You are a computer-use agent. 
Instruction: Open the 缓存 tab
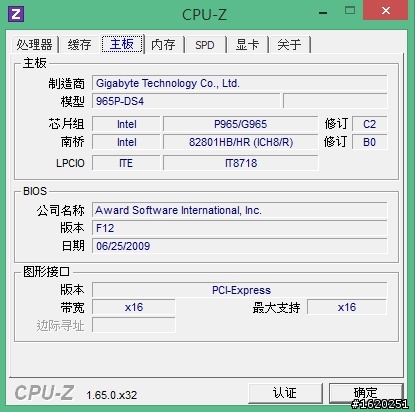click(79, 44)
